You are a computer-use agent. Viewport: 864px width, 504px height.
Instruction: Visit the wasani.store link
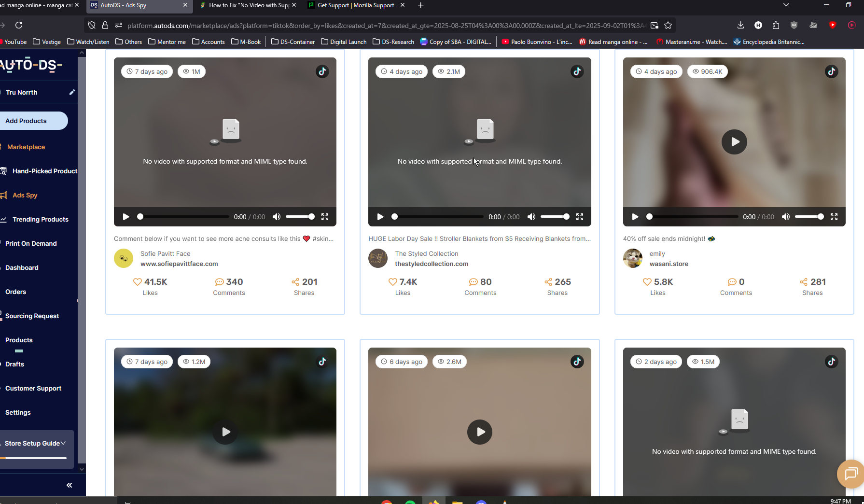coord(669,264)
